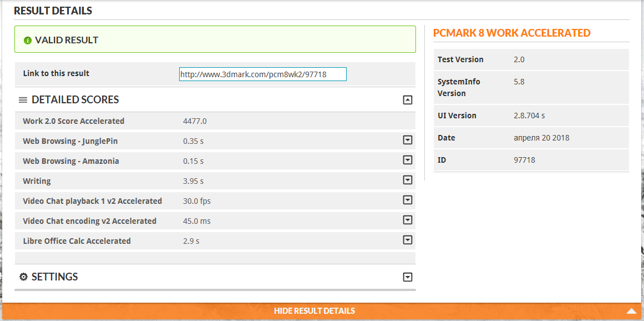Click the 2.9 s value
Viewport: 644px width, 321px height.
pos(191,241)
